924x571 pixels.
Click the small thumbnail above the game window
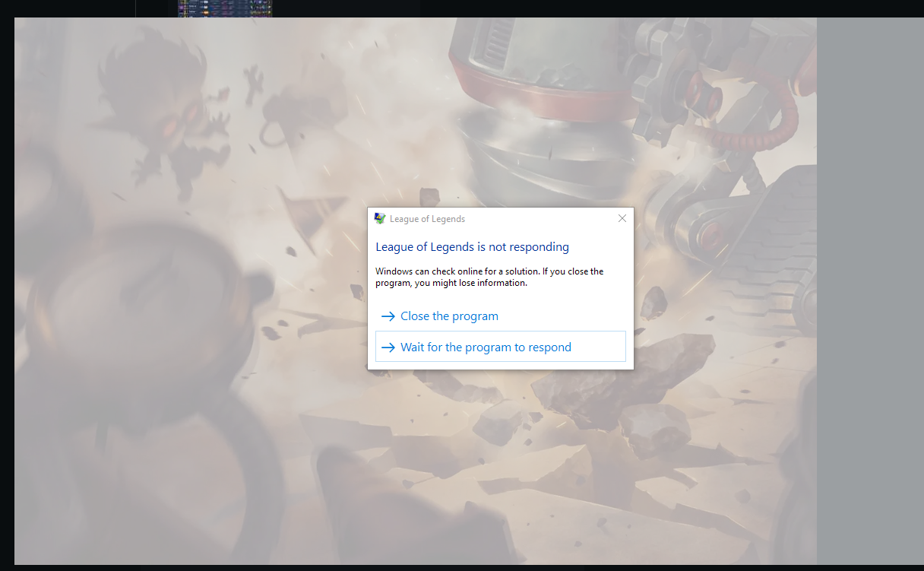tap(225, 8)
